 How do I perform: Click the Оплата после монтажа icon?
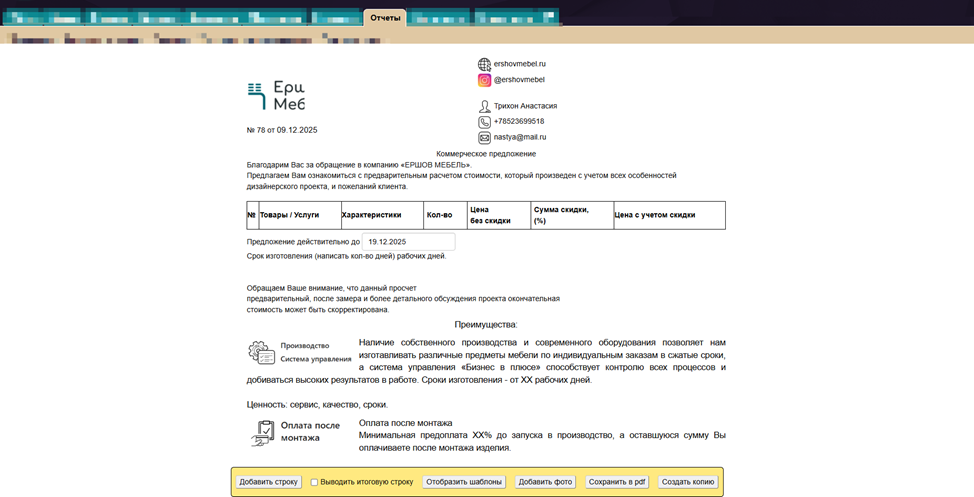coord(262,432)
